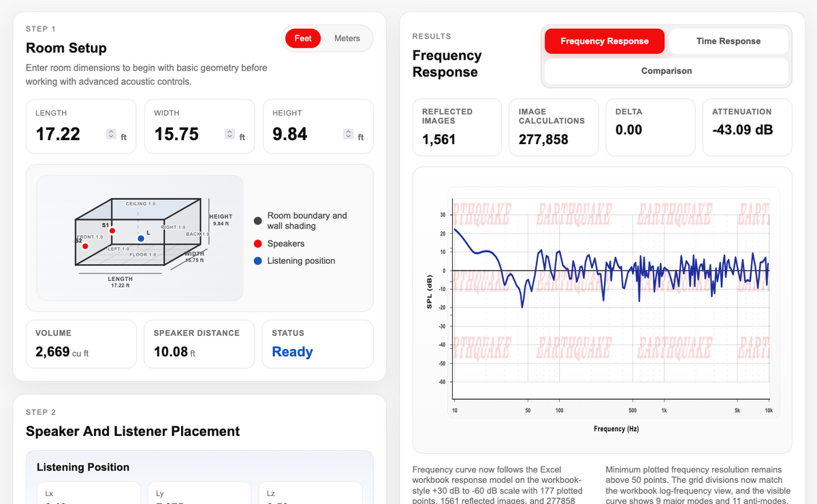The height and width of the screenshot is (504, 817).
Task: Click the red Speakers legend dot
Action: [257, 243]
